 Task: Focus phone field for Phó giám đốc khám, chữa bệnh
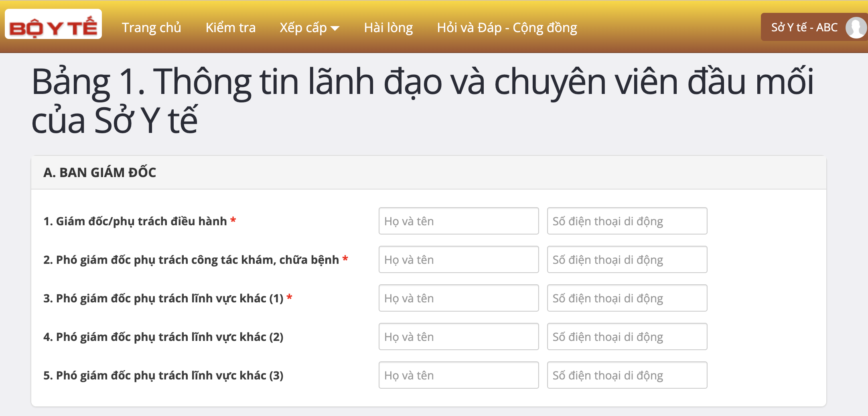coord(627,259)
